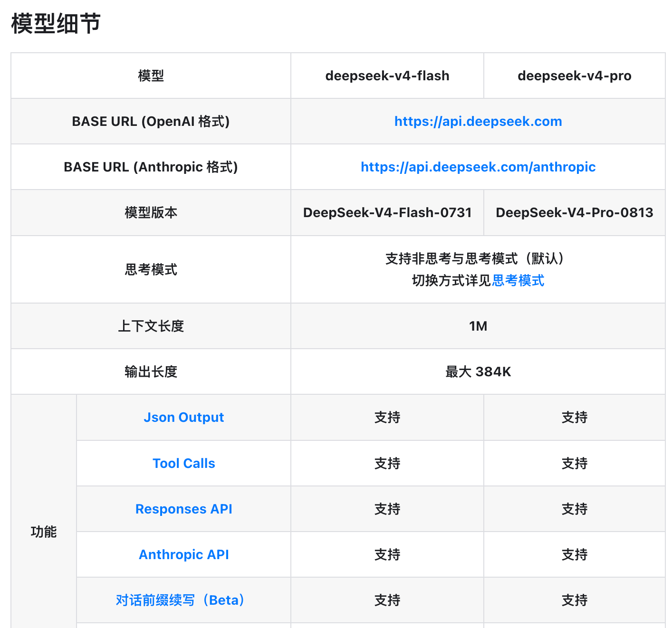
Task: Select the 最大 384K value
Action: [x=478, y=372]
